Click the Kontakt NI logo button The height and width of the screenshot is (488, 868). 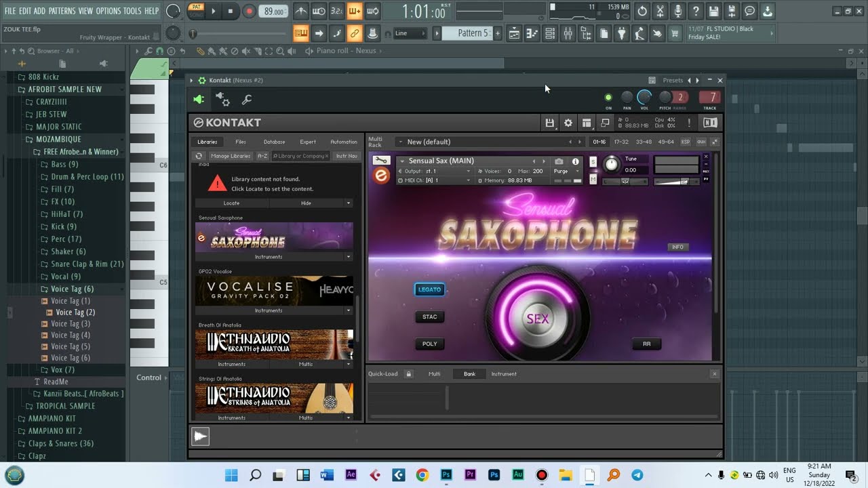click(x=710, y=123)
